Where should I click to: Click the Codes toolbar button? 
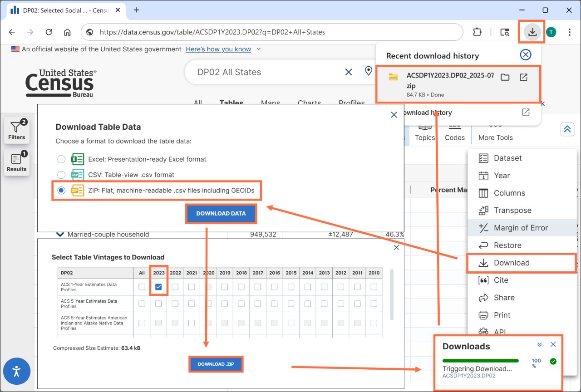tap(455, 132)
